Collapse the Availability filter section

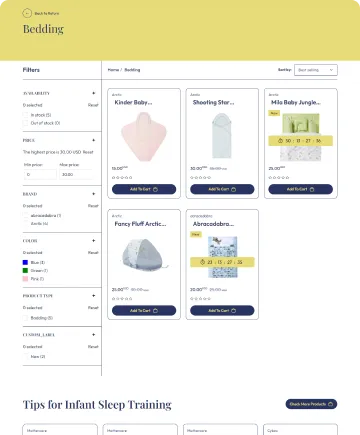point(94,93)
